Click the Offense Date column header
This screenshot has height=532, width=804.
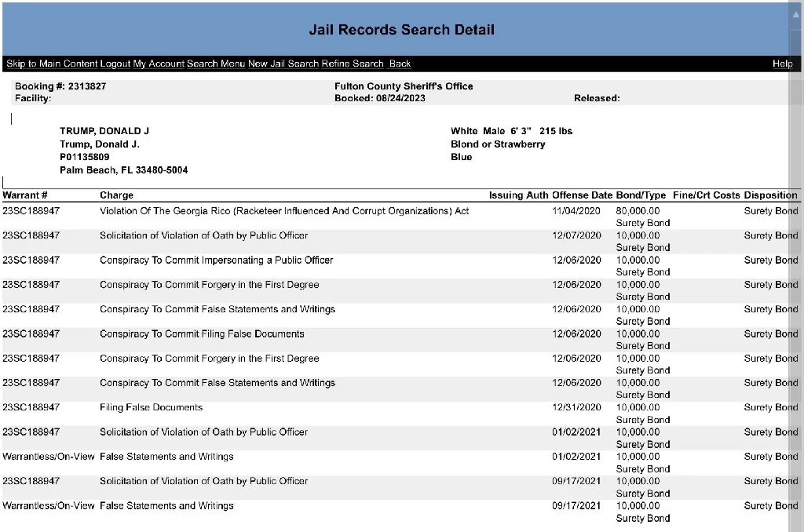click(582, 195)
